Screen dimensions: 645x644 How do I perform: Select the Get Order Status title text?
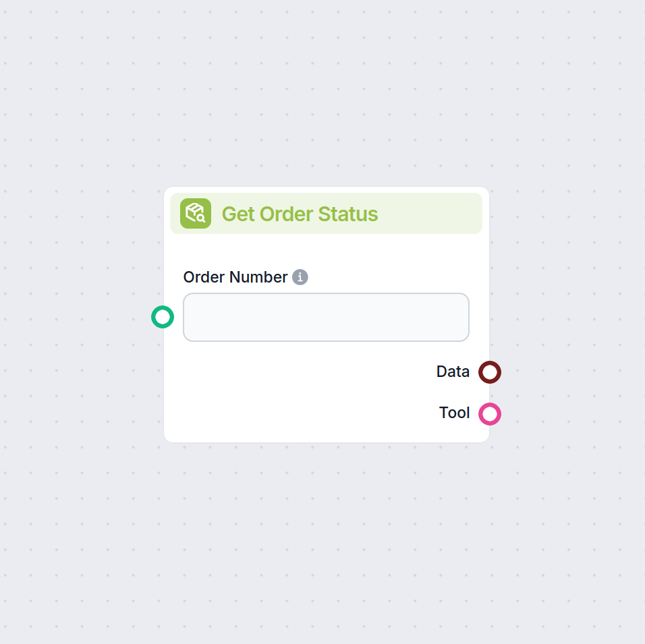click(x=300, y=214)
